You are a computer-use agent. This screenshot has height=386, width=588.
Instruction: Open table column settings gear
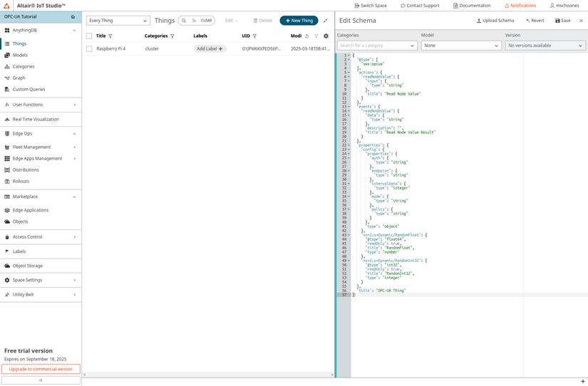point(326,36)
